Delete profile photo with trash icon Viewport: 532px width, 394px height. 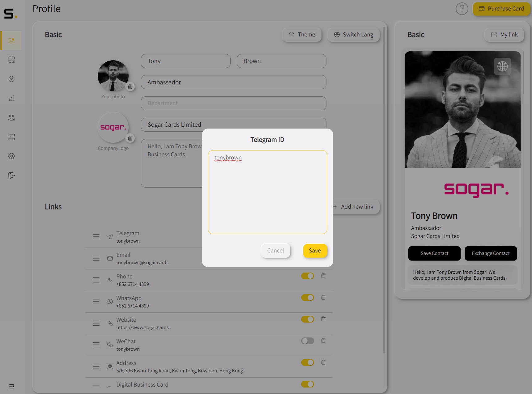pos(130,87)
